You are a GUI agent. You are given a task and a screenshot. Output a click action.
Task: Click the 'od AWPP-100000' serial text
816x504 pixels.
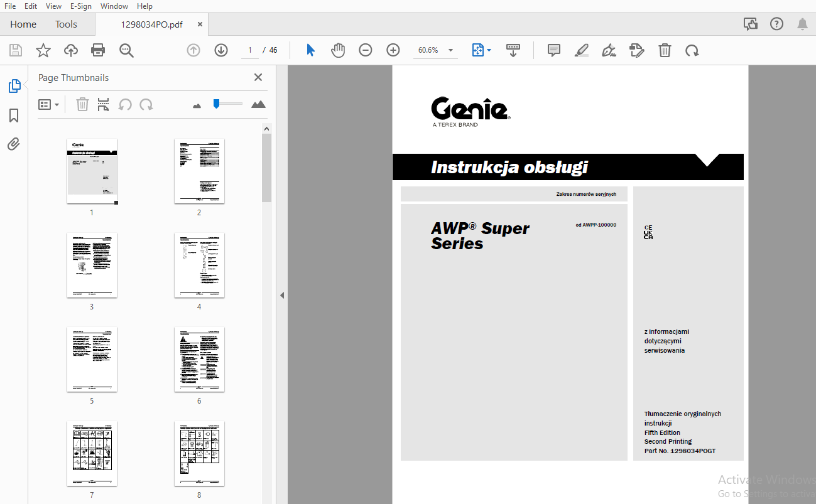coord(596,225)
